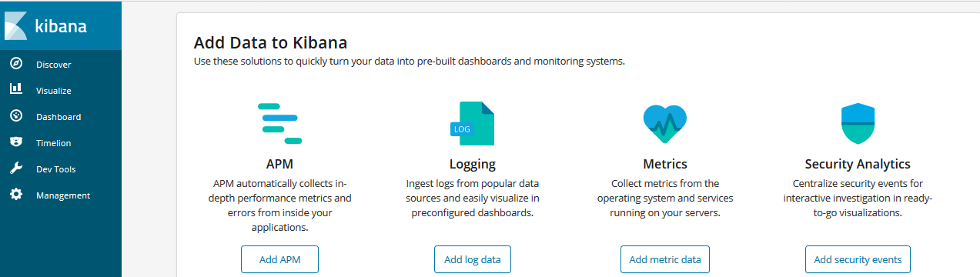980x277 pixels.
Task: Open the Dashboard sidebar label
Action: coord(59,117)
